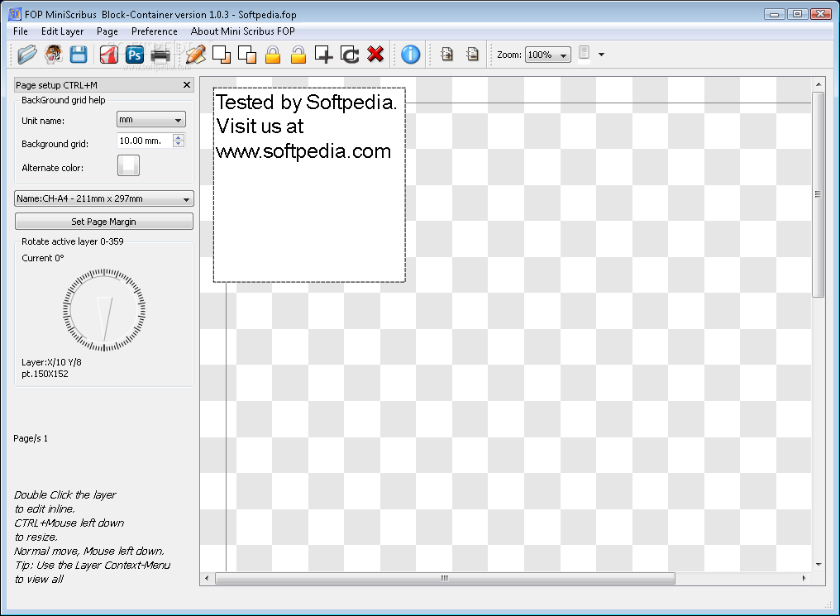Click the square icon with the circular arrow
Screen dimensions: 840x616
click(350, 54)
